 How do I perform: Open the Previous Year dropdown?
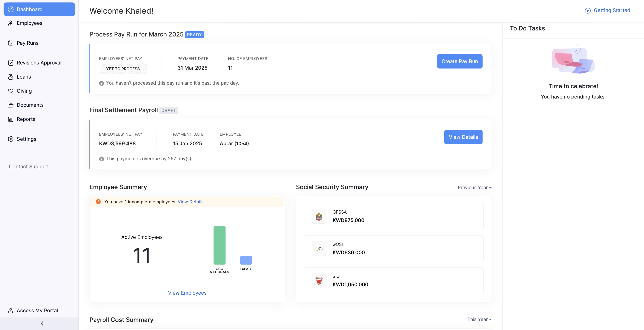[474, 188]
